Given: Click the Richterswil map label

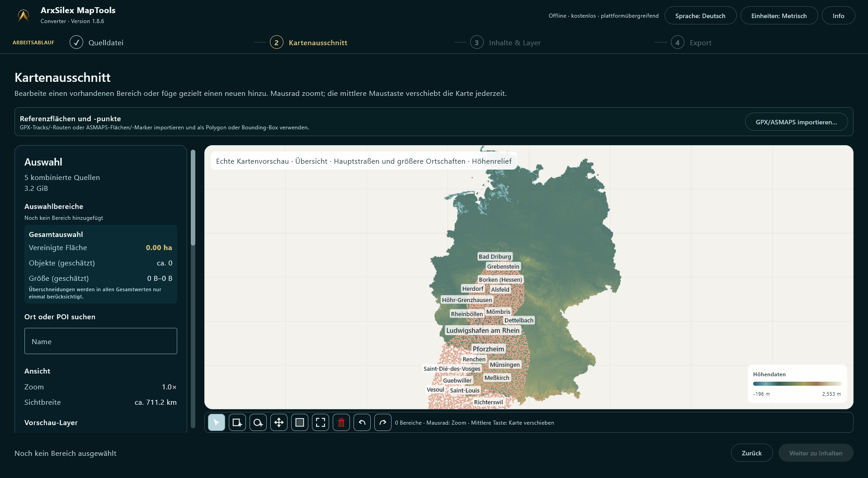Looking at the screenshot, I should [488, 402].
